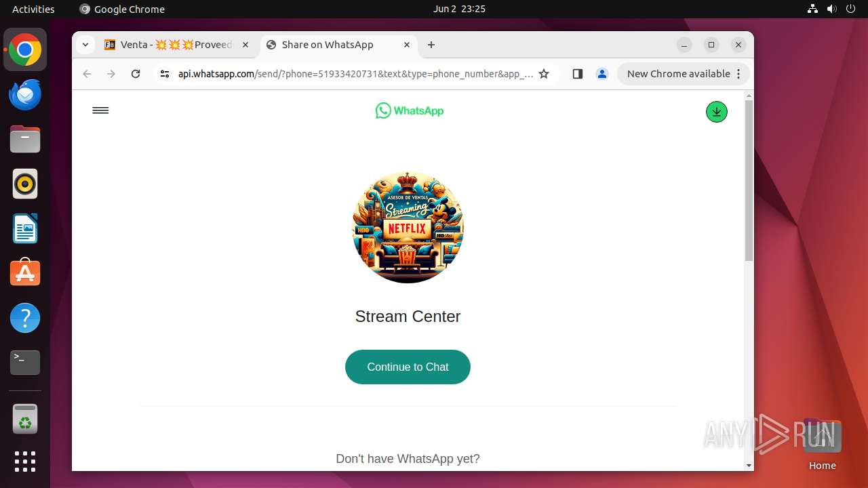
Task: Click the green WhatsApp download icon
Action: 716,112
